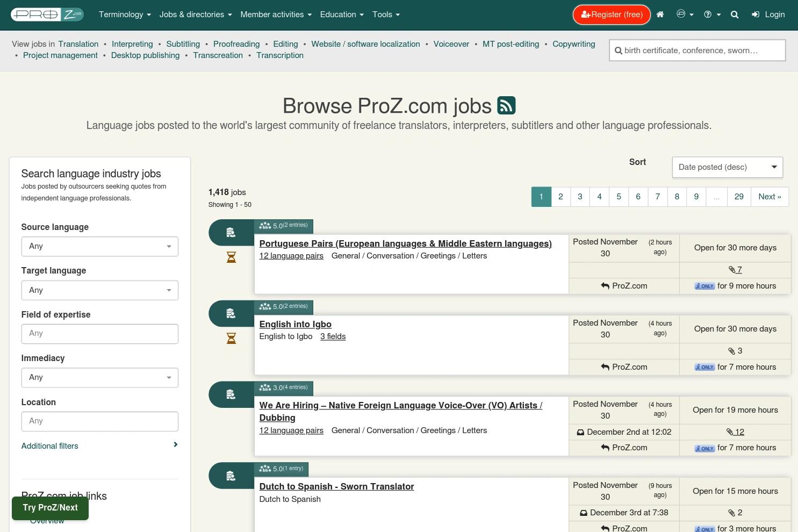Screen dimensions: 798x532
Task: View jobs in Project management
Action: click(60, 55)
